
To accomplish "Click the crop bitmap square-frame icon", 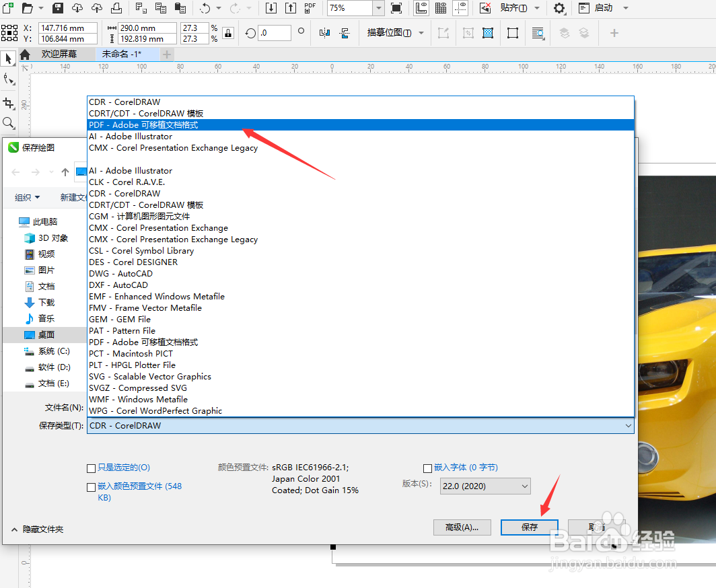I will click(513, 33).
